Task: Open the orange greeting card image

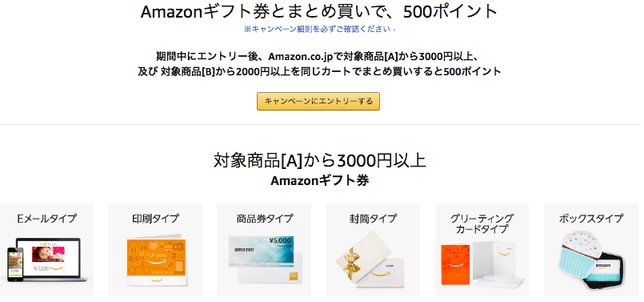Action: coord(455,264)
